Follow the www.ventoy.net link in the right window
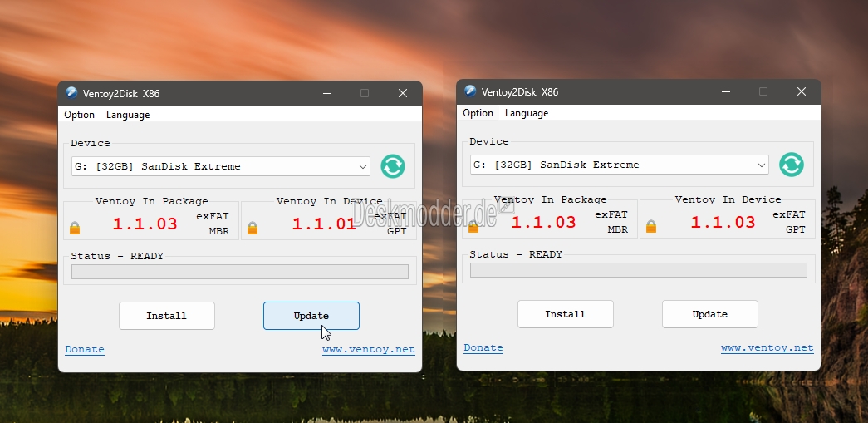The height and width of the screenshot is (423, 868). [x=767, y=347]
